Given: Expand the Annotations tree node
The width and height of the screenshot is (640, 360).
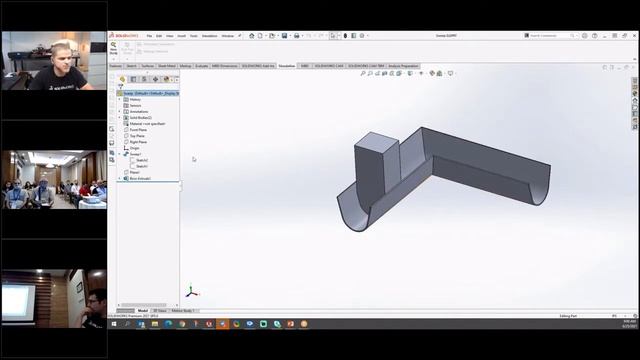Looking at the screenshot, I should tap(120, 112).
